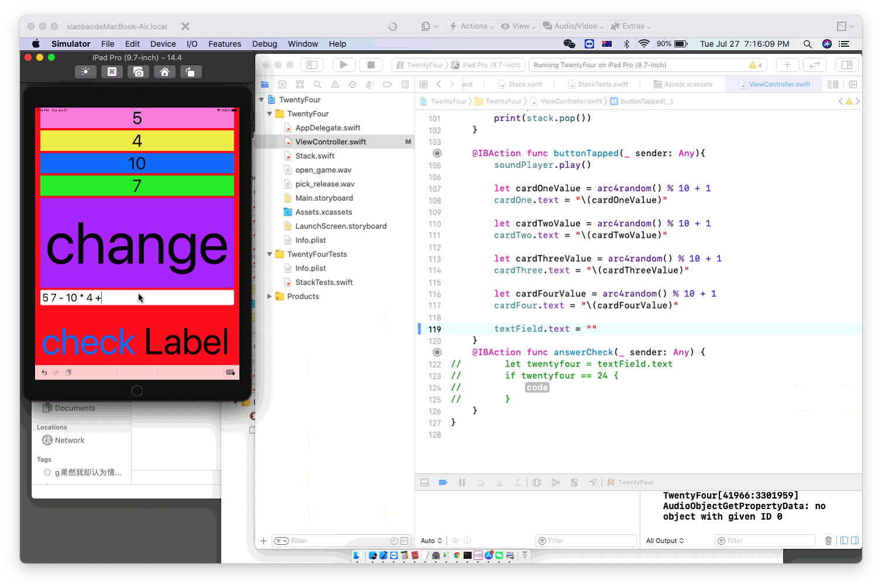Show the 4 warnings in activity bar
The image size is (882, 588).
coord(756,65)
